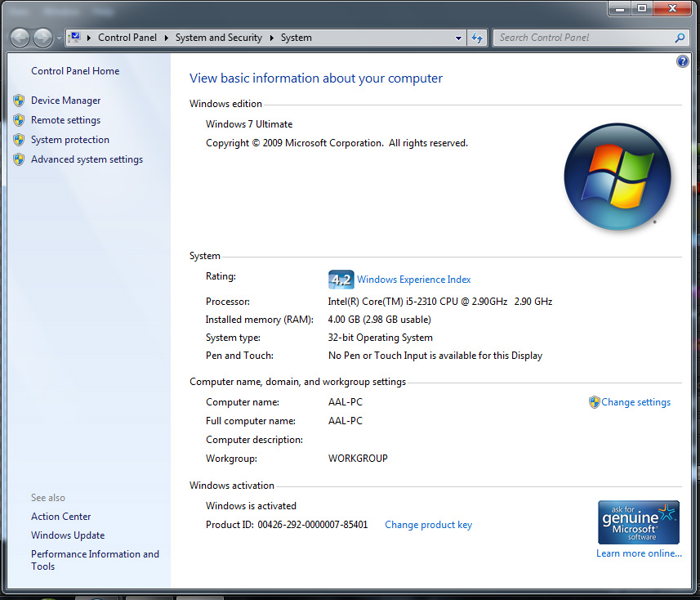The image size is (700, 600).
Task: Expand the arrow after Control Panel breadcrumb
Action: pyautogui.click(x=166, y=38)
